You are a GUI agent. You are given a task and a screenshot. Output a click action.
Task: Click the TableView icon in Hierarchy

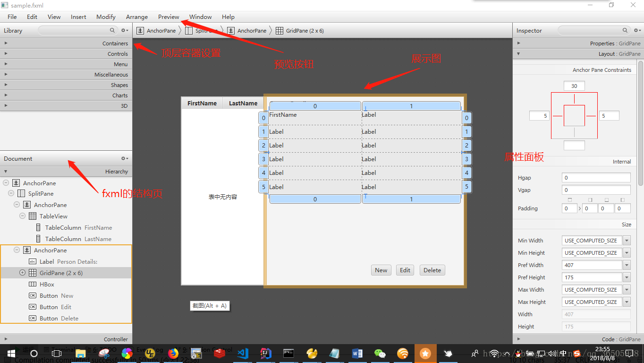(33, 216)
